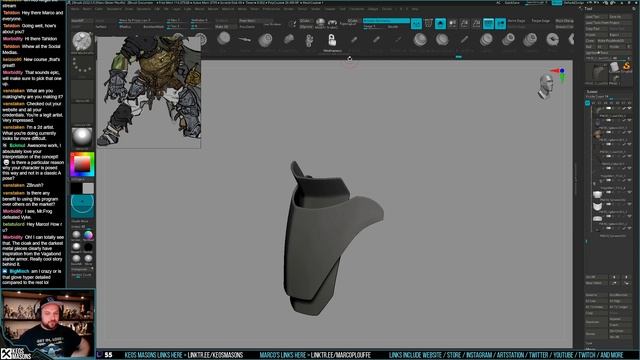
Task: Adjust the long teal slider bar in toolbar
Action: [386, 20]
